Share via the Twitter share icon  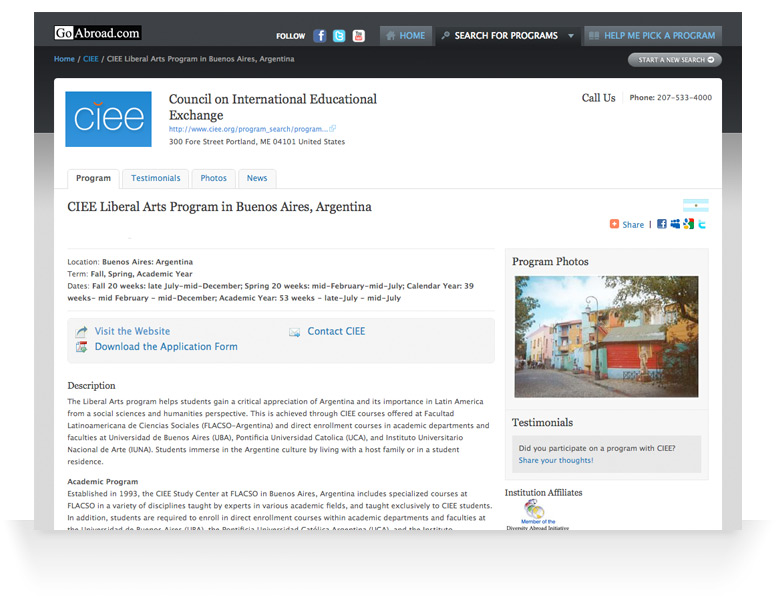pos(702,224)
